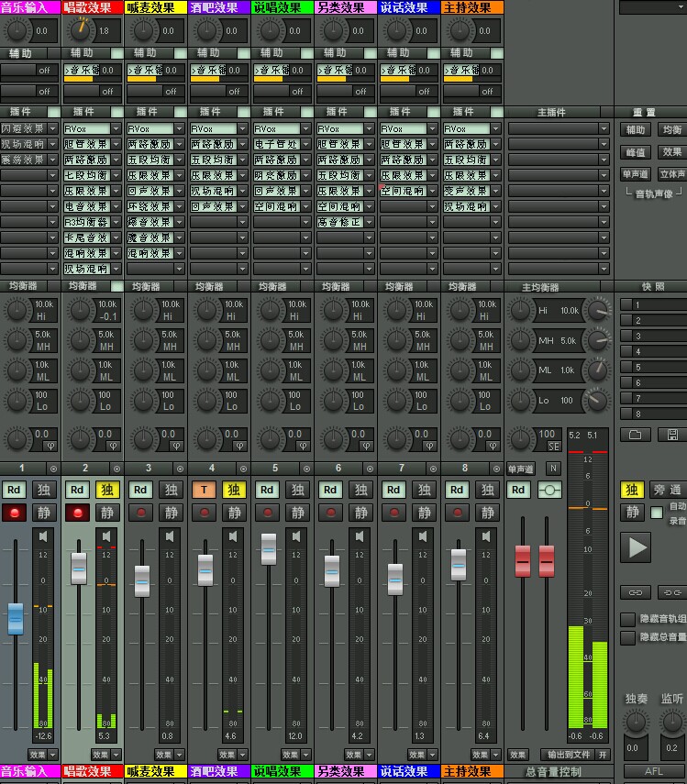Toggle the orange T automation button on track 4
The width and height of the screenshot is (687, 784).
click(204, 490)
